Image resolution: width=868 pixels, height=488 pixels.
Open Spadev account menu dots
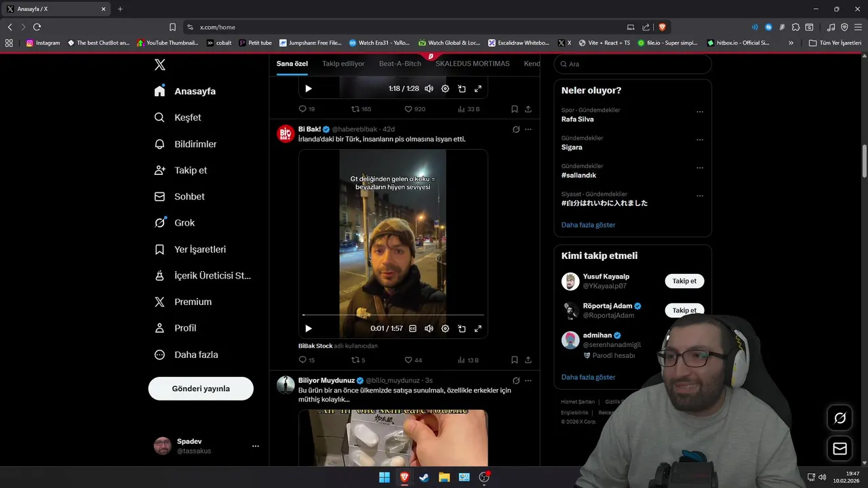coord(256,446)
